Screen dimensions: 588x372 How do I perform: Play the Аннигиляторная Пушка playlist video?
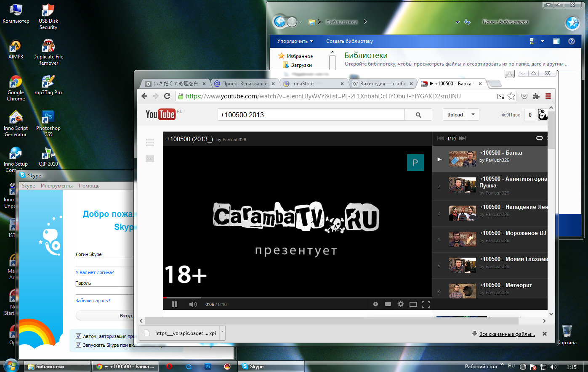(x=490, y=185)
